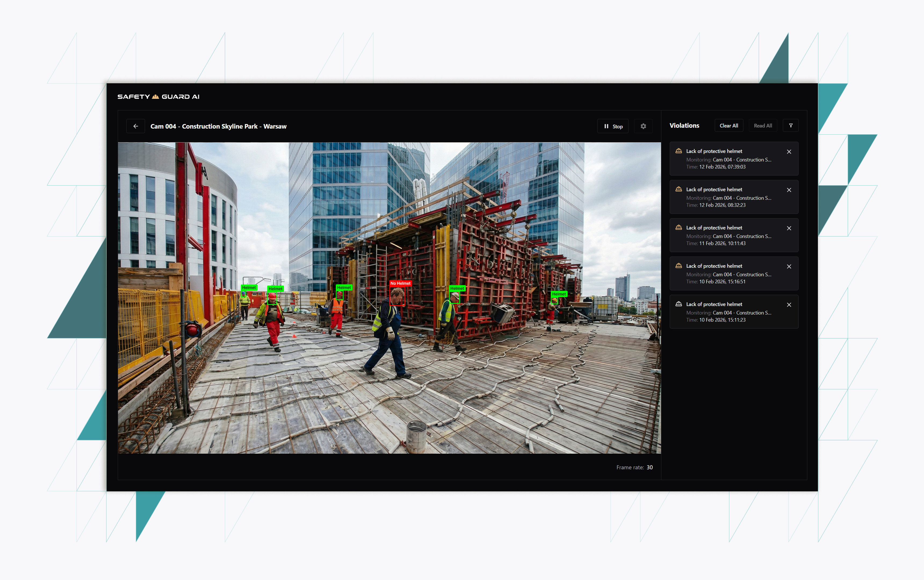Open violation from 11 Feb 10:11:43
The height and width of the screenshot is (580, 924).
coord(729,235)
